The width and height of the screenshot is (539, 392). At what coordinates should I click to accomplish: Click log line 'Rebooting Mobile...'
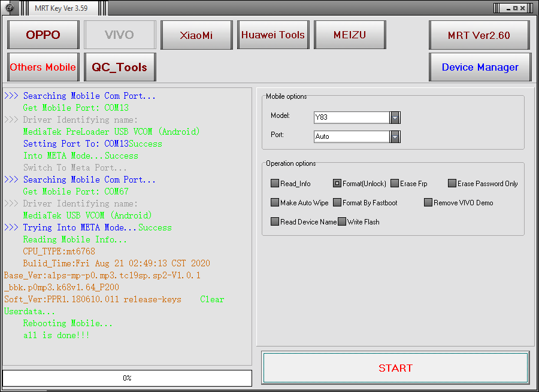(x=68, y=323)
